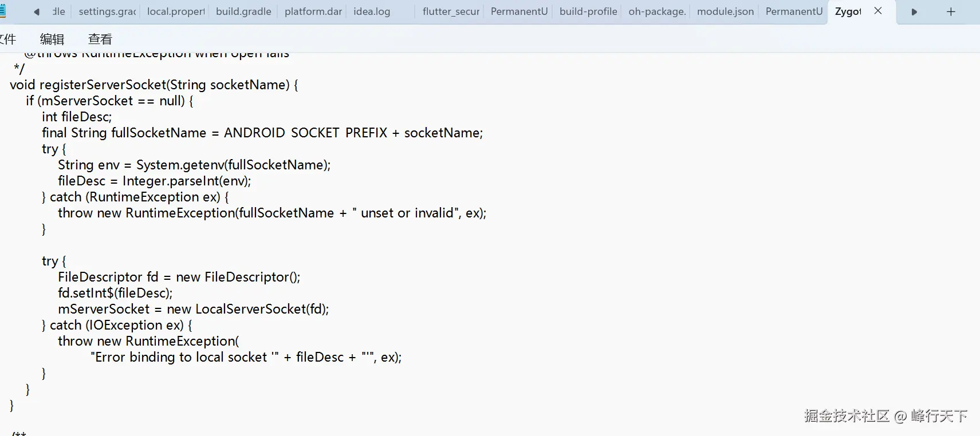
Task: Select the flutter_secur tab
Action: tap(451, 11)
